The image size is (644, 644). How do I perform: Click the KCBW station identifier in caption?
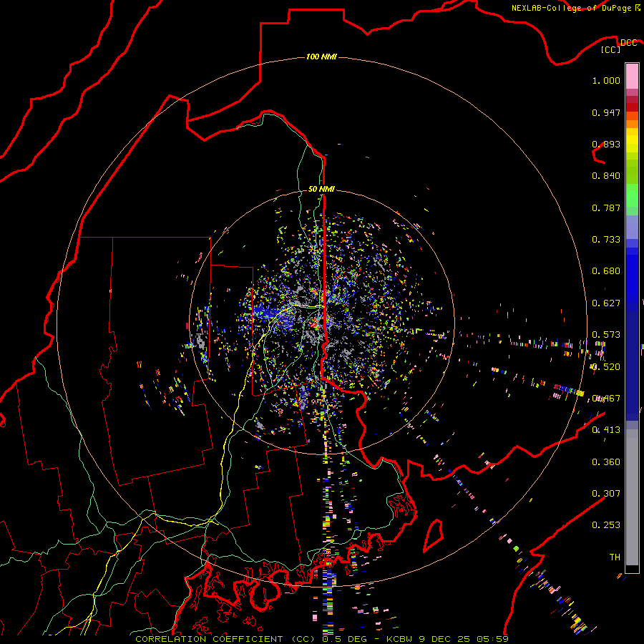click(x=400, y=639)
